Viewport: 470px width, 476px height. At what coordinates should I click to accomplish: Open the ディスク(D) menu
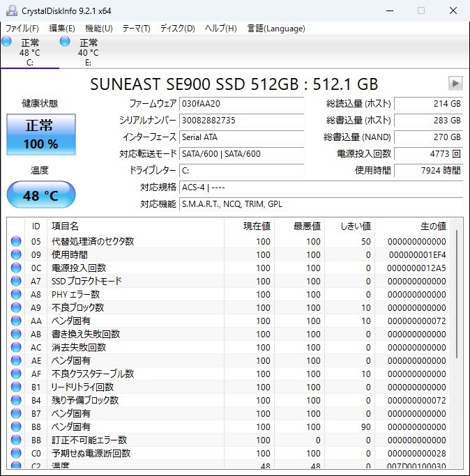click(x=177, y=29)
